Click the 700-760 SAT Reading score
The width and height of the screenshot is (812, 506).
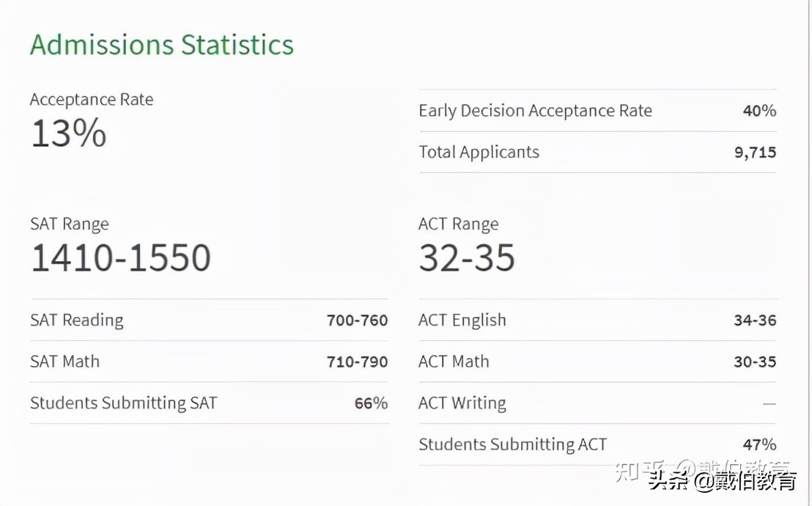(x=357, y=320)
